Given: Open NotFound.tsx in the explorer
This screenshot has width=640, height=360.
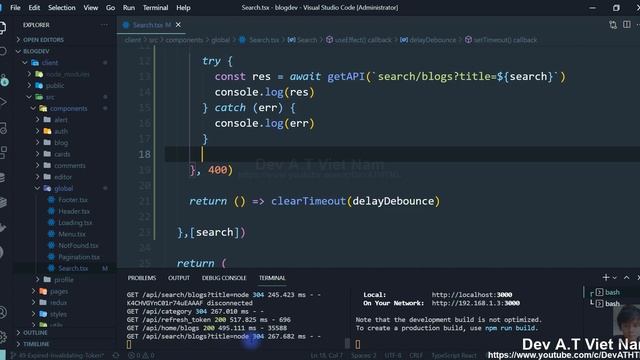Looking at the screenshot, I should [x=78, y=245].
